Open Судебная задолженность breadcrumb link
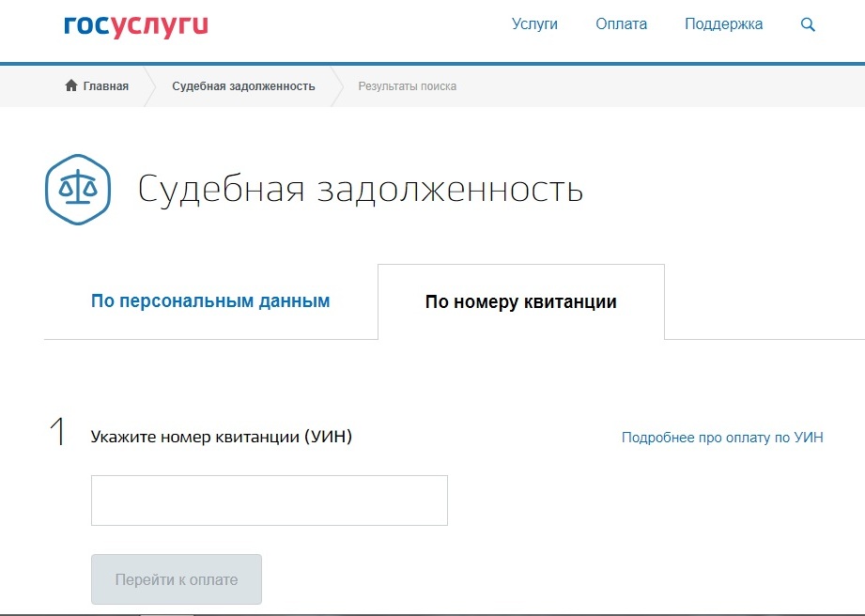 coord(243,86)
